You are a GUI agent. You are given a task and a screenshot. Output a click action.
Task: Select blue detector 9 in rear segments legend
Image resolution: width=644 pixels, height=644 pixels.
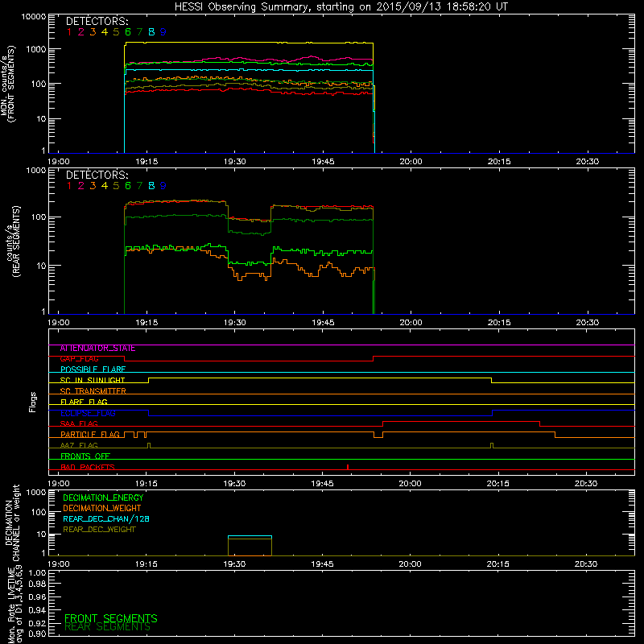(163, 186)
